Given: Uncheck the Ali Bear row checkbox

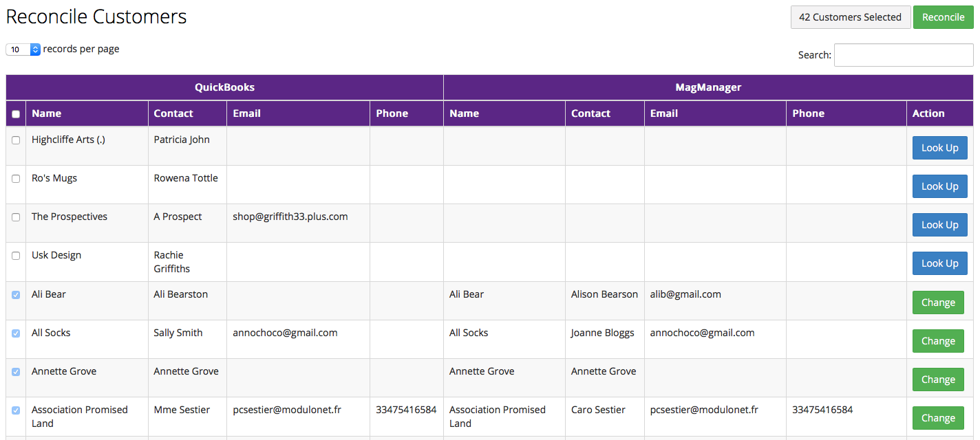Looking at the screenshot, I should click(x=16, y=295).
